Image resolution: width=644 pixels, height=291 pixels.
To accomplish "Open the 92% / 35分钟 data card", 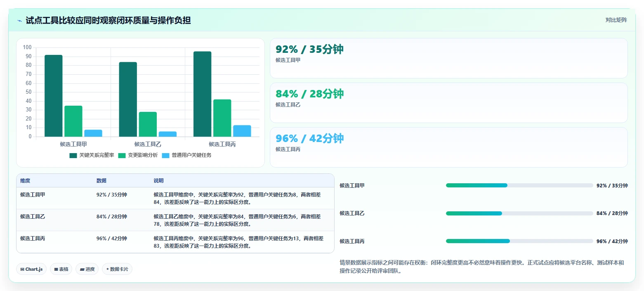I will (448, 58).
